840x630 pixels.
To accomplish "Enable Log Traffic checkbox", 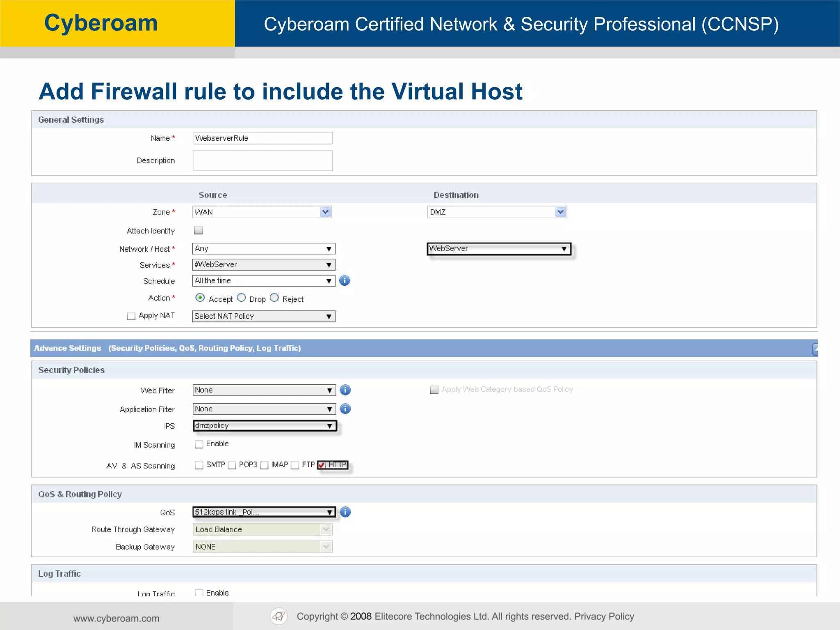I will coord(199,593).
